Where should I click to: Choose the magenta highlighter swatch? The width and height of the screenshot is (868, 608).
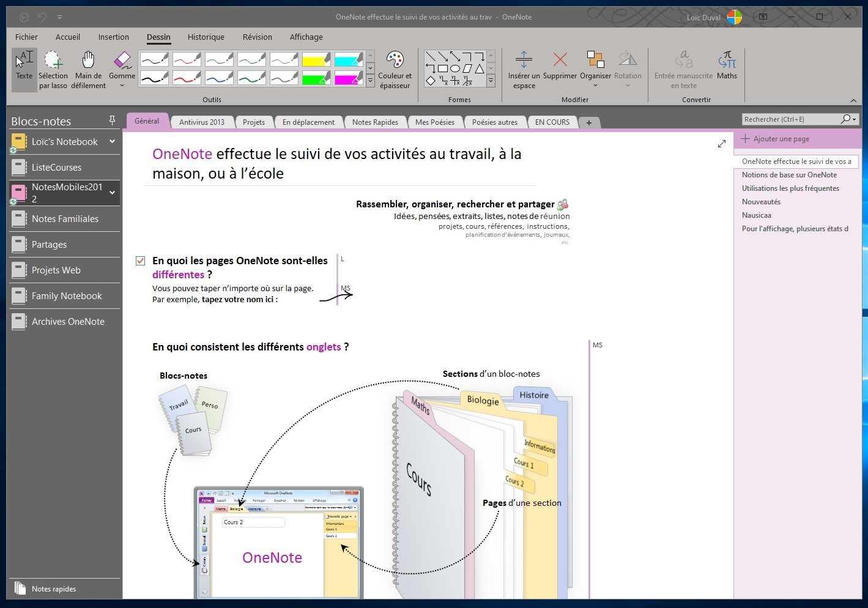(349, 78)
